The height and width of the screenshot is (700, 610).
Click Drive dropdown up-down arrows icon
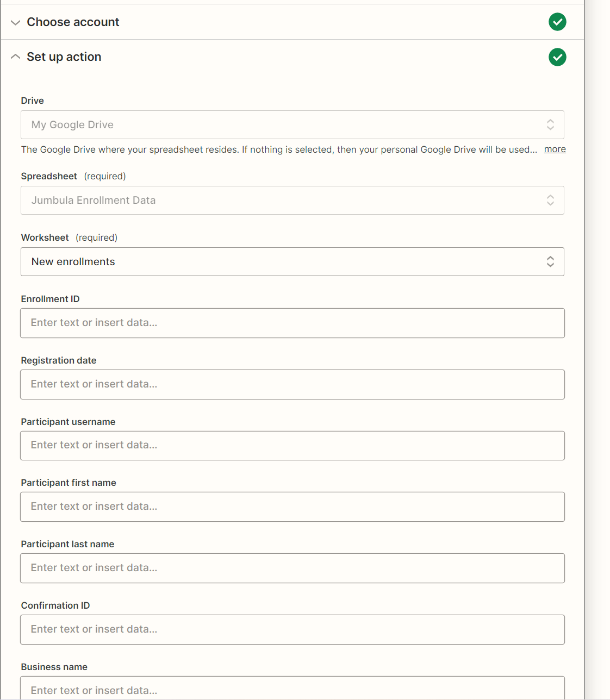(x=550, y=125)
